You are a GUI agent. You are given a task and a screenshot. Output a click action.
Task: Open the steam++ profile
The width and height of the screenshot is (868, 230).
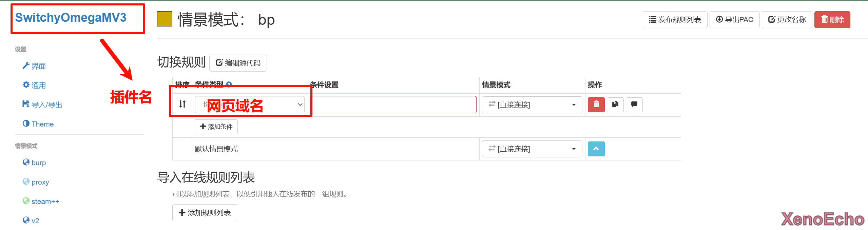45,202
